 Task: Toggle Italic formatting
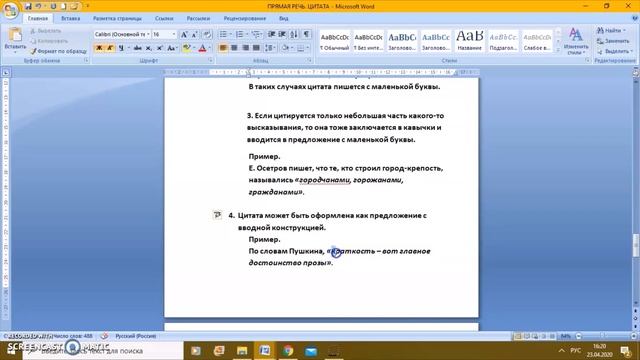pos(110,48)
